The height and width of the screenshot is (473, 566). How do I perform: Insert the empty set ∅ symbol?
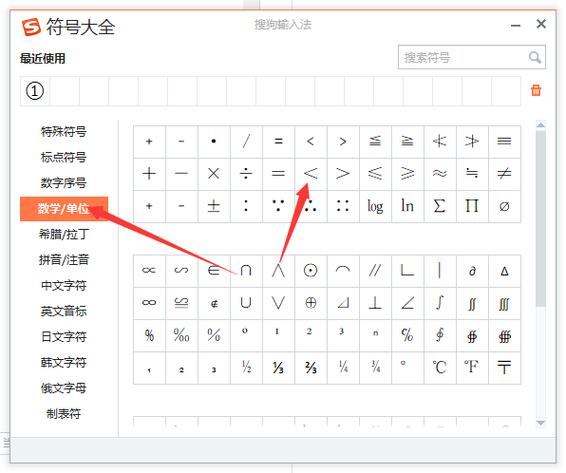(x=504, y=206)
